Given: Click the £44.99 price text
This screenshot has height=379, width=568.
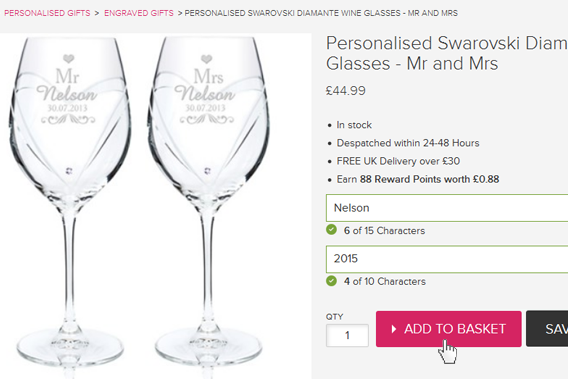Looking at the screenshot, I should (x=346, y=91).
